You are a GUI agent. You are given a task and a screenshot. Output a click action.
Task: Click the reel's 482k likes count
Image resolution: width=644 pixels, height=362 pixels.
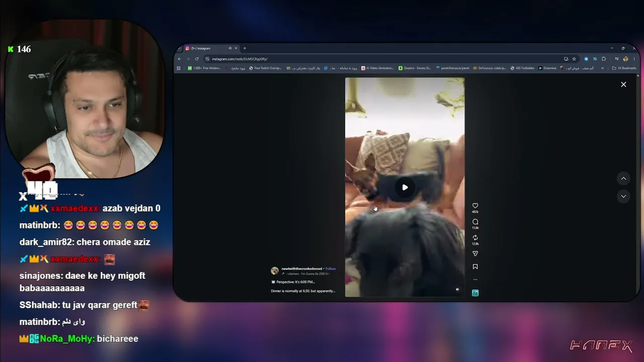[x=475, y=212]
